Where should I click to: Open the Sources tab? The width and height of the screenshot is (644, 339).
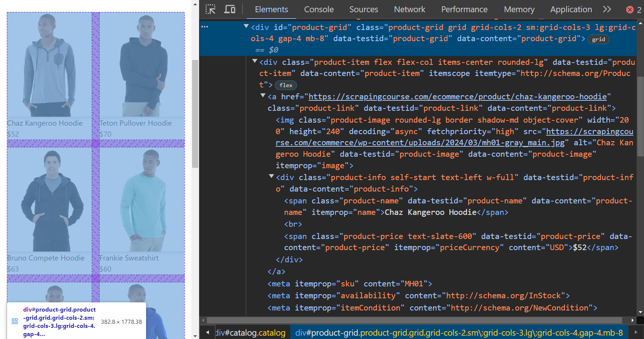tap(363, 9)
